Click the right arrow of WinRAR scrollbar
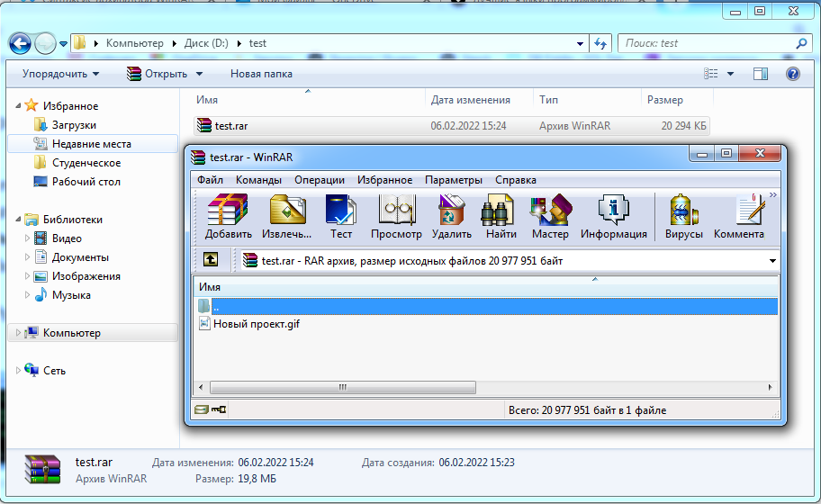The height and width of the screenshot is (504, 821). pos(770,387)
